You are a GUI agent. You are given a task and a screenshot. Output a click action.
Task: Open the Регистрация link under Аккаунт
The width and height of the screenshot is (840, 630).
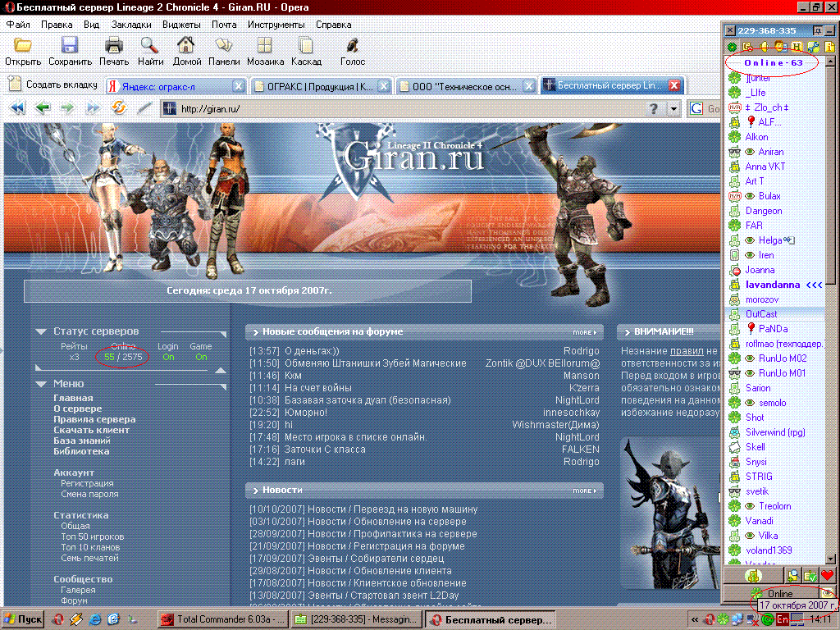coord(87,484)
